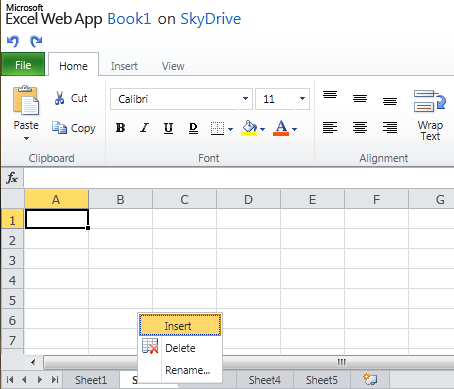This screenshot has height=389, width=454.
Task: Apply red font color
Action: 281,128
